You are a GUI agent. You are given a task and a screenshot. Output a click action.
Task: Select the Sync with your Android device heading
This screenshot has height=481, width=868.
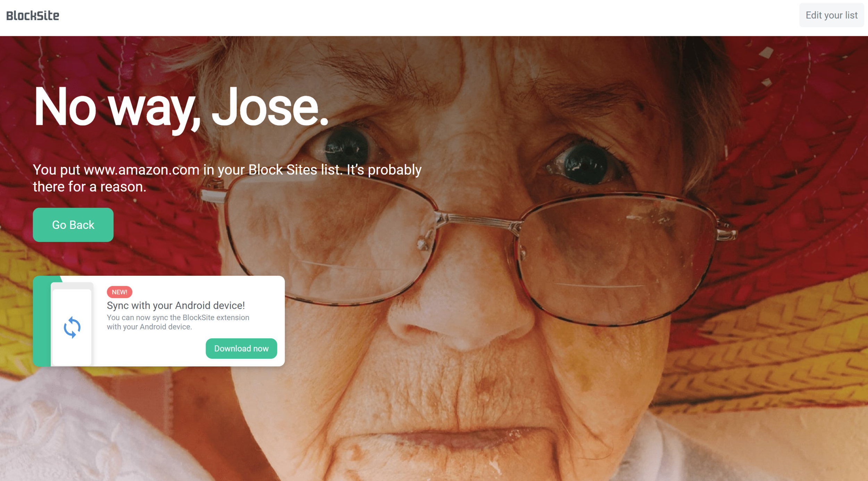[176, 305]
